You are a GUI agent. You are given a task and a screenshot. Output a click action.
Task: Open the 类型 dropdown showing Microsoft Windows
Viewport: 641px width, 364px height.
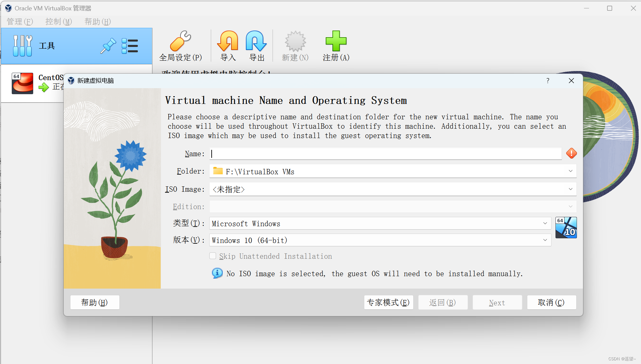tap(545, 223)
